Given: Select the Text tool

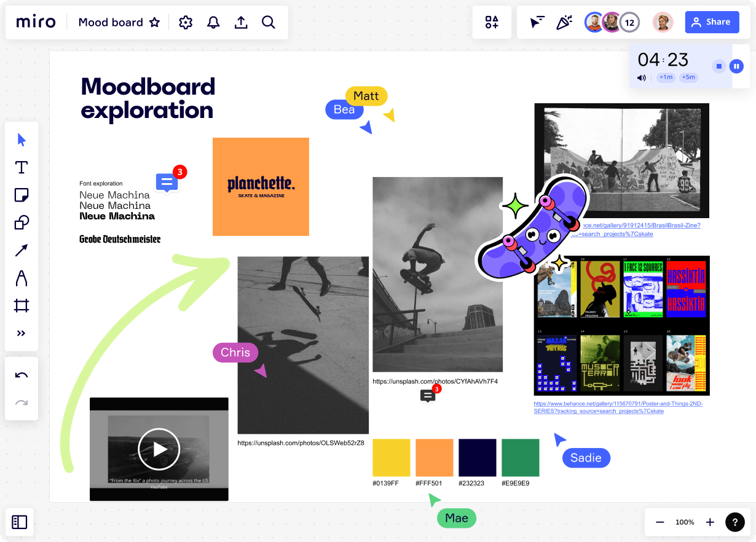Looking at the screenshot, I should (21, 167).
